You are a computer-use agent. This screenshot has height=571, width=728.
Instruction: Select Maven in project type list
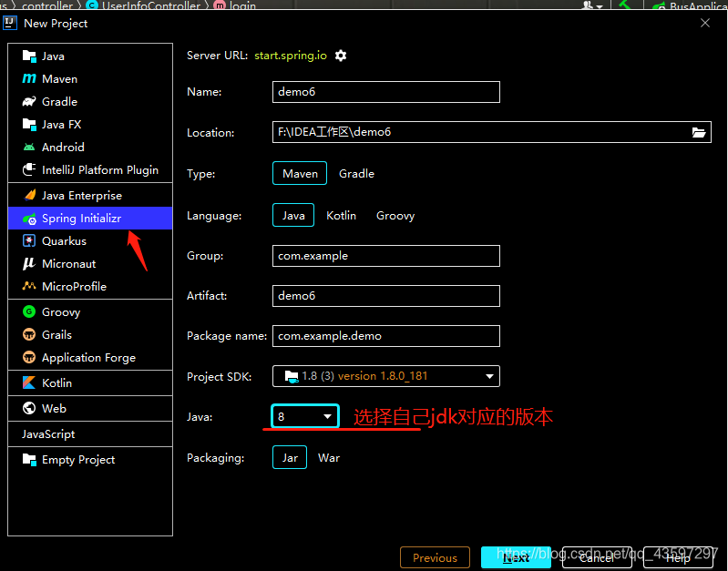(x=90, y=79)
